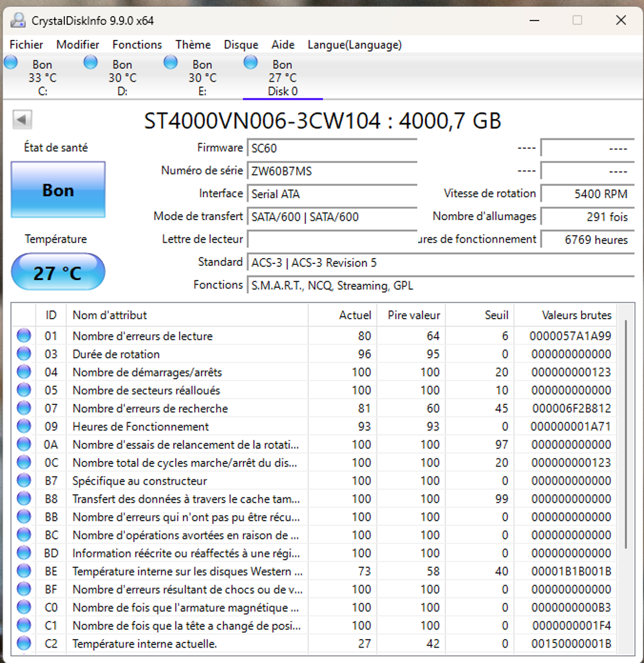Select 'Spécifique au constructeur' attribute name
644x663 pixels.
tap(140, 481)
